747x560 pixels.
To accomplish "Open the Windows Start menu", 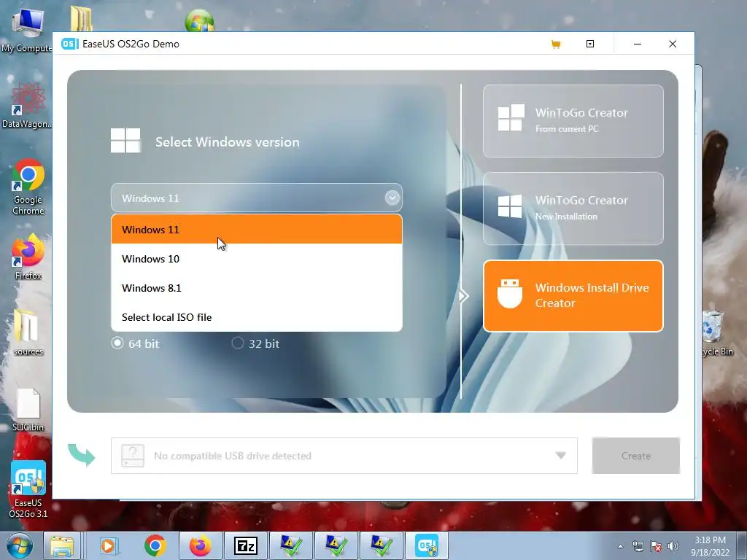I will (20, 545).
